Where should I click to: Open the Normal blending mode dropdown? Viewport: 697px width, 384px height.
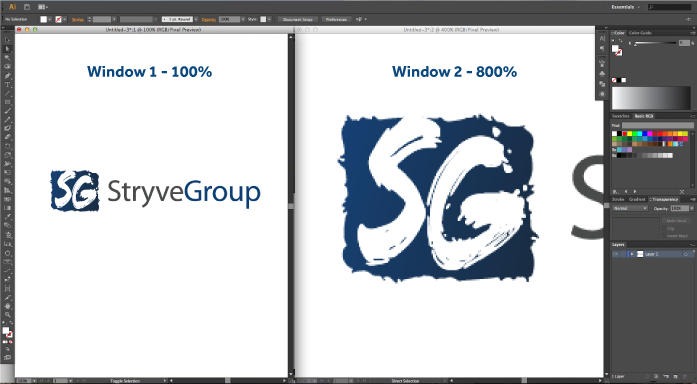click(x=630, y=208)
